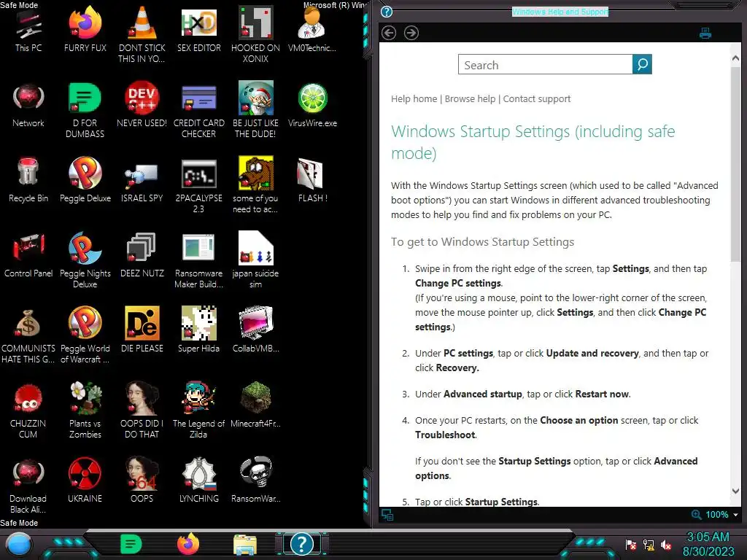Screen dimensions: 747x560
Task: Open the green notes app on taskbar
Action: tap(131, 544)
